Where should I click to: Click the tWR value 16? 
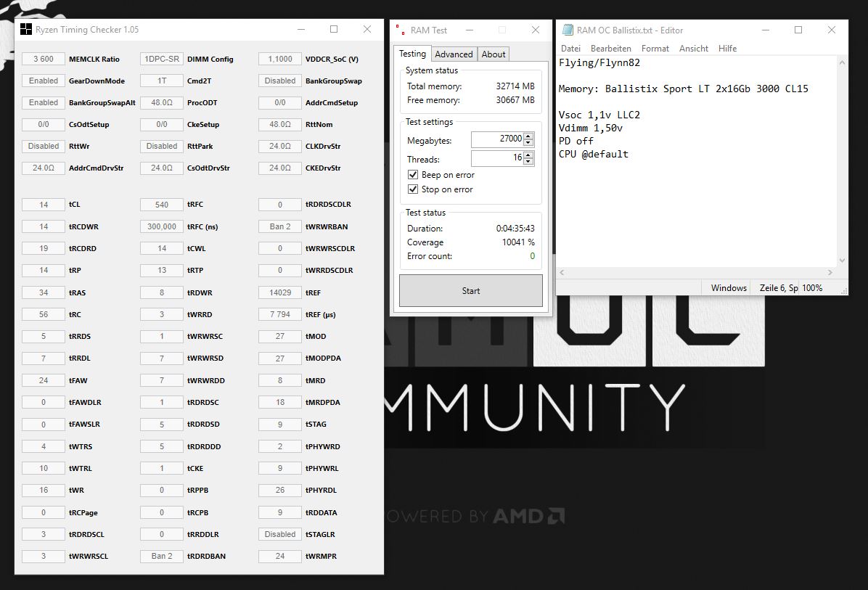43,490
